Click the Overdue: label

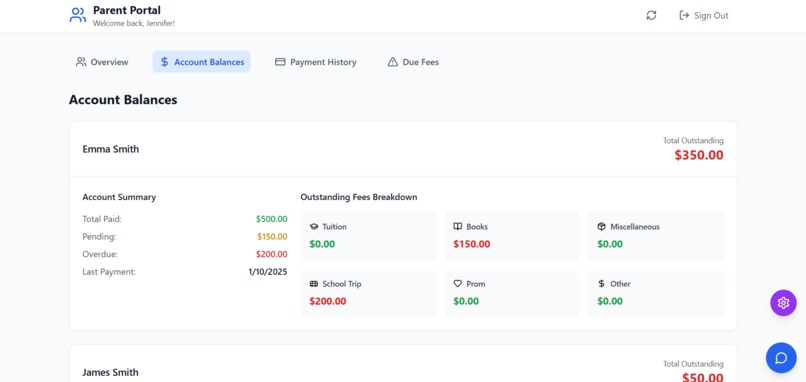[x=100, y=254]
